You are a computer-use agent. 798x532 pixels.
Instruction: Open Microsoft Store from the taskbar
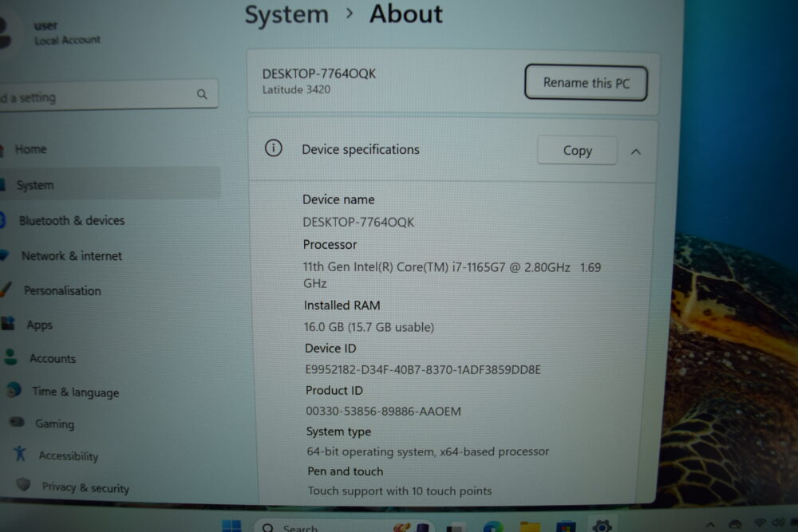(x=566, y=527)
